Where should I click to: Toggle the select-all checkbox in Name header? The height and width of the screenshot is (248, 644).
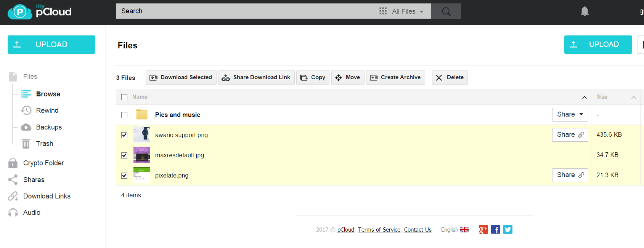coord(124,97)
